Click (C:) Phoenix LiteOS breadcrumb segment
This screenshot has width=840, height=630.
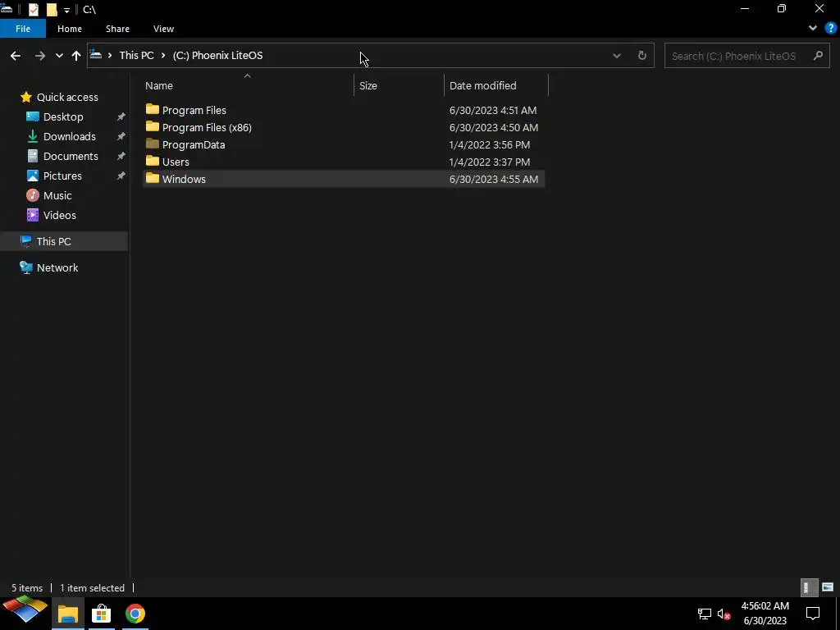(217, 55)
